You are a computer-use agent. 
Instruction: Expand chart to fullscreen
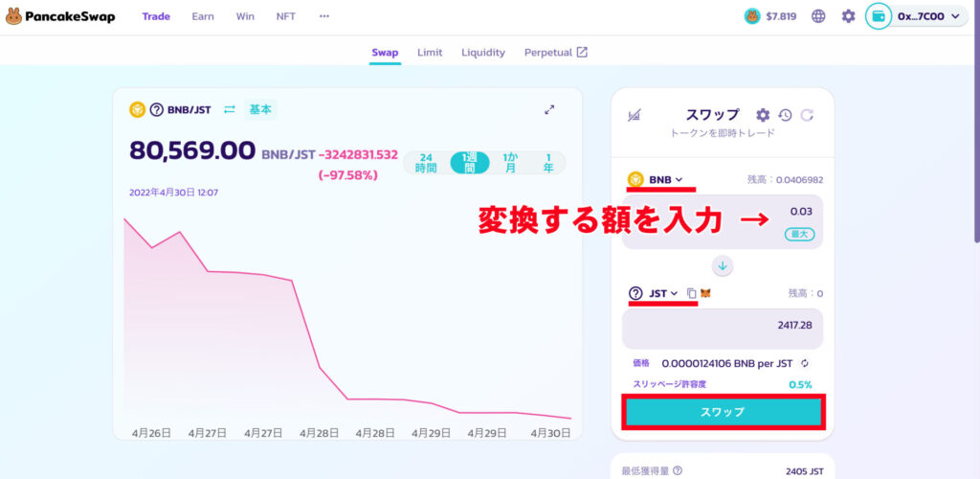(x=549, y=109)
